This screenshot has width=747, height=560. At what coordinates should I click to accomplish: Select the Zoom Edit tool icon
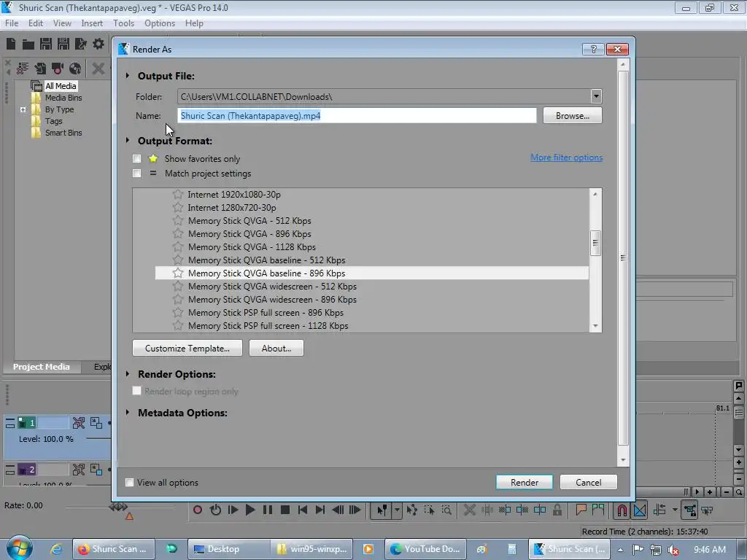tap(447, 510)
